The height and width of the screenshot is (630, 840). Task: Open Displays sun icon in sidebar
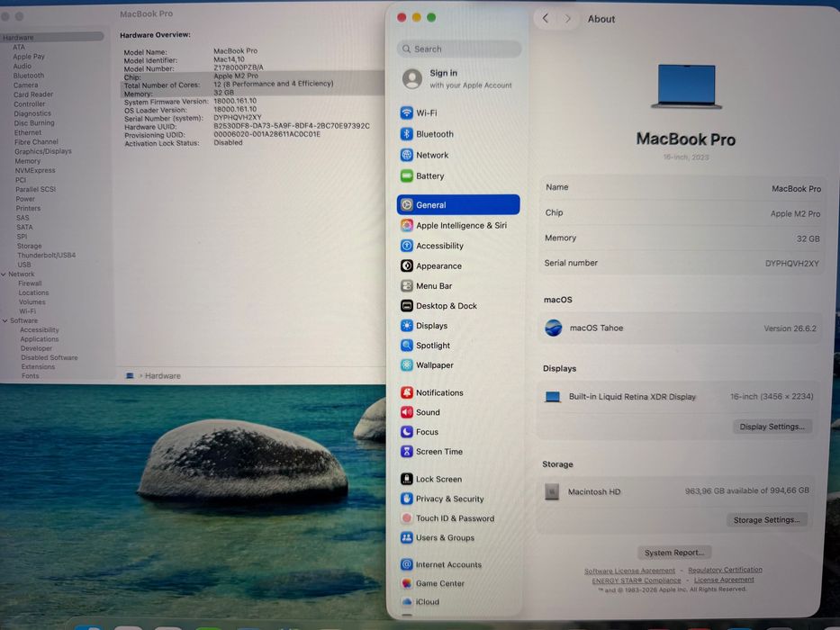click(x=407, y=326)
